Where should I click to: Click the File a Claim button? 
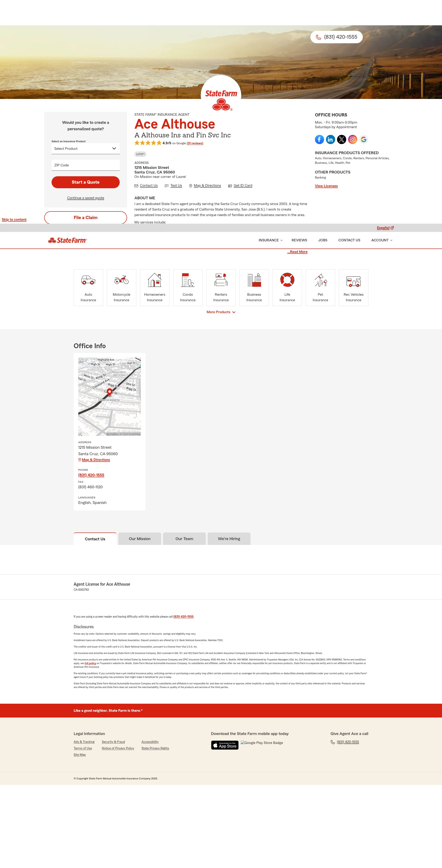point(86,218)
